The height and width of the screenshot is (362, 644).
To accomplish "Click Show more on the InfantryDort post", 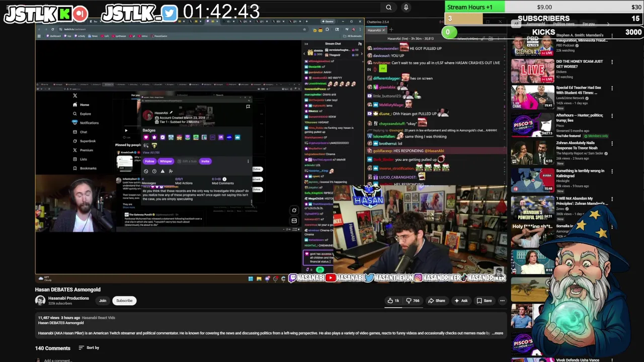I will 128,207.
